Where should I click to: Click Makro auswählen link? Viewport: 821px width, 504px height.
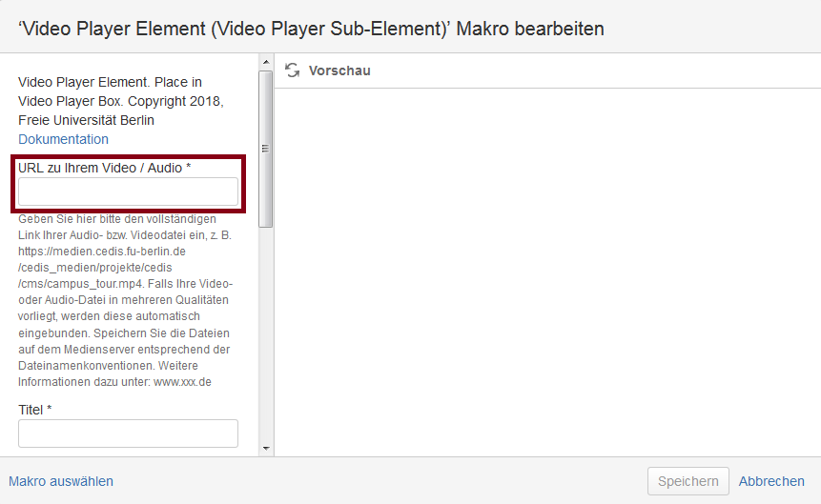click(61, 481)
